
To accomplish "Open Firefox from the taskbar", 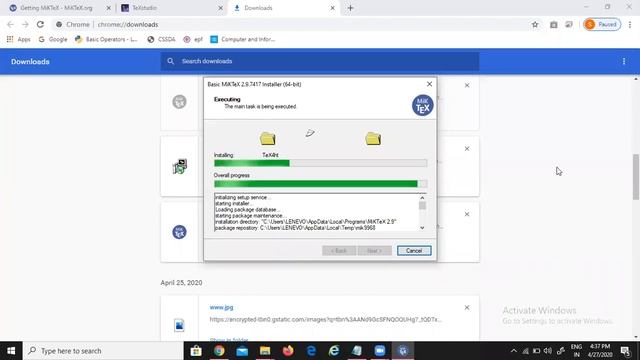I will (288, 351).
